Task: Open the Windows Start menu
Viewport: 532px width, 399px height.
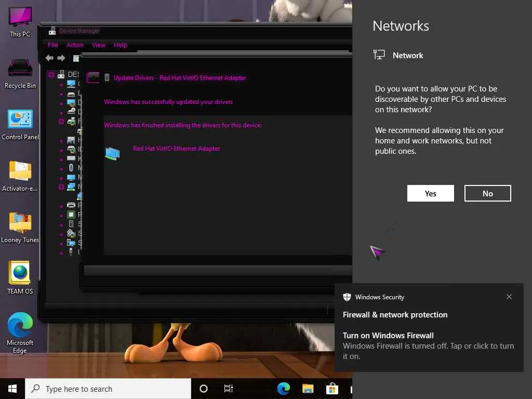Action: [x=12, y=389]
